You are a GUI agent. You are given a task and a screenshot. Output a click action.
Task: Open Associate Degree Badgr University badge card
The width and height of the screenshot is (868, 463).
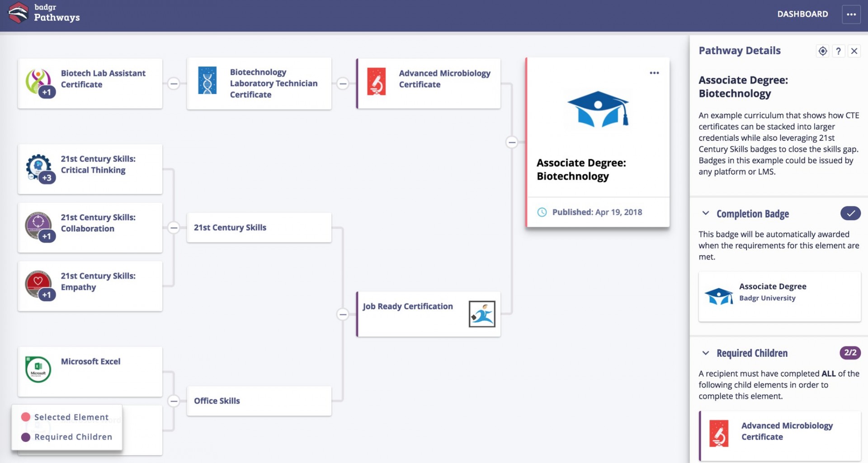click(779, 297)
